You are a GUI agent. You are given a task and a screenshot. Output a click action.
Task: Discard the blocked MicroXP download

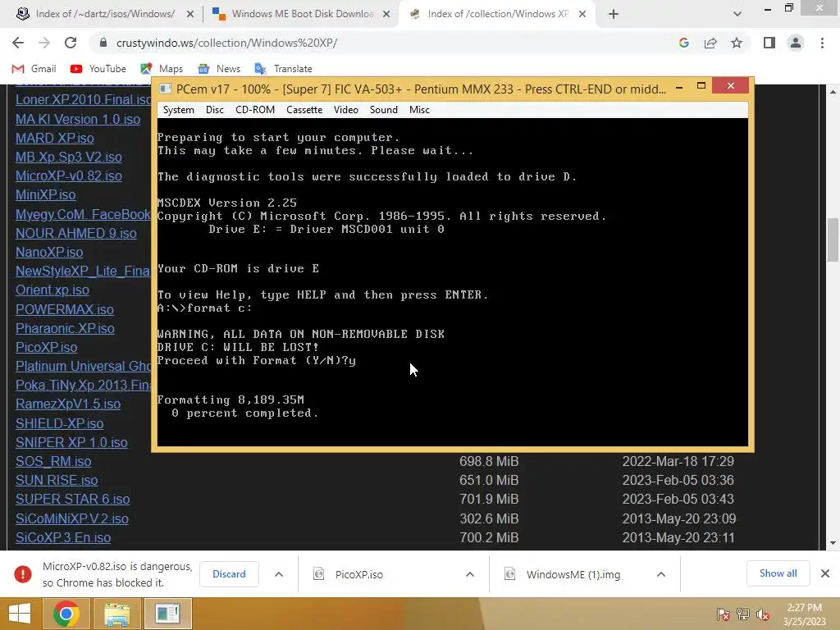point(229,574)
